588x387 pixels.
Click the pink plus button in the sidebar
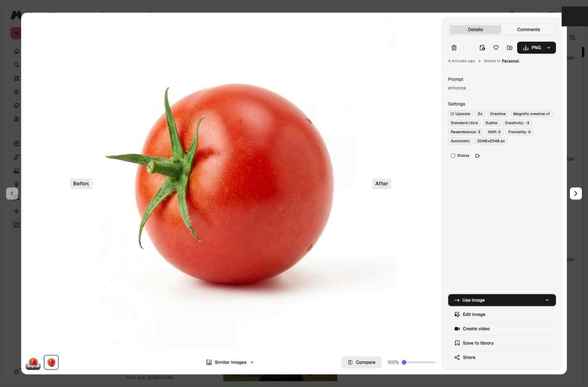16,33
